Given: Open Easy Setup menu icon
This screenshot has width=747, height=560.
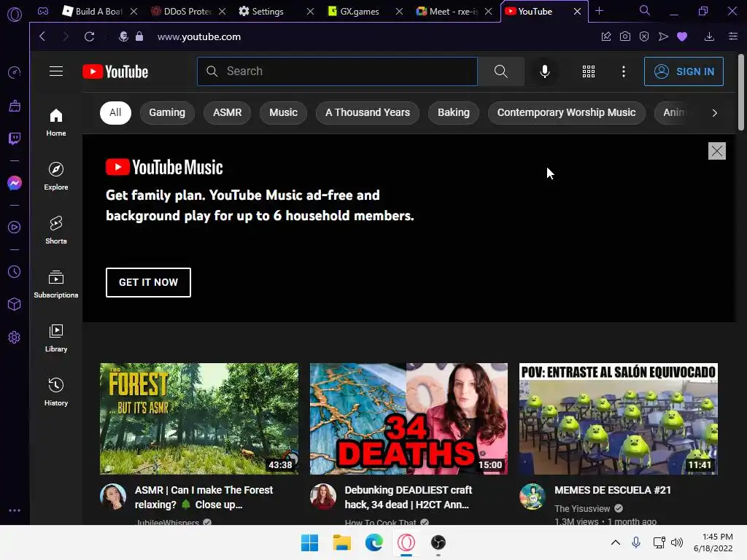Looking at the screenshot, I should click(x=733, y=36).
